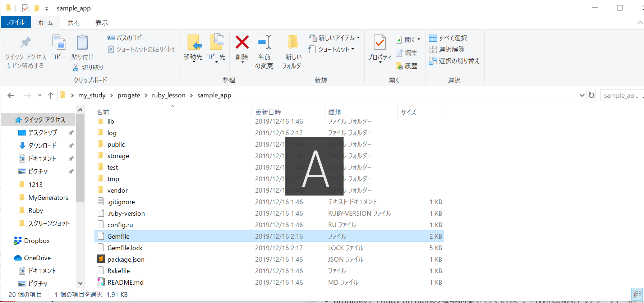
Task: Switch to ホーム tab
Action: (x=46, y=23)
